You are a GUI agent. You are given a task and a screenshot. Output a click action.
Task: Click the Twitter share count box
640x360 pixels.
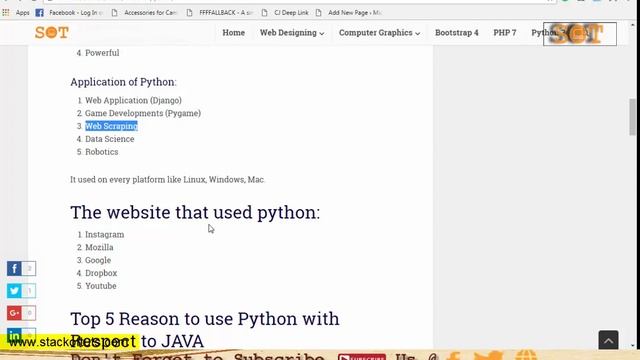[29, 291]
